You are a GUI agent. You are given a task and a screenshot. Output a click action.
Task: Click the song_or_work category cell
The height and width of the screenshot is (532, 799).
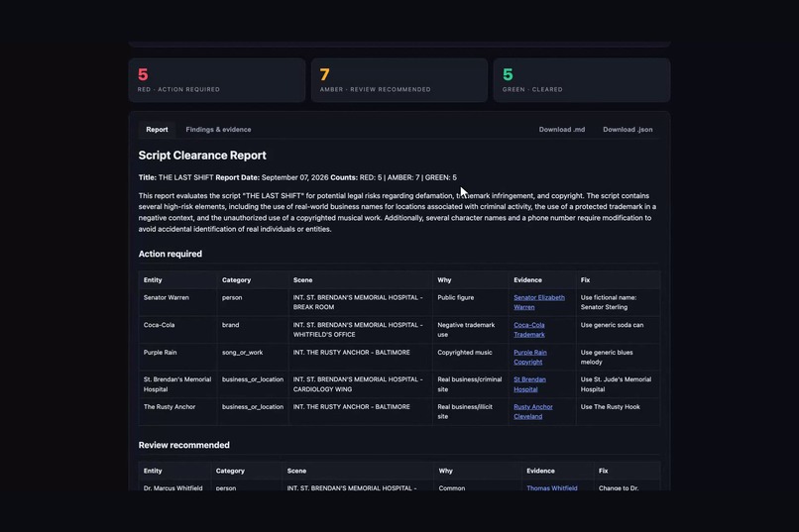point(253,358)
